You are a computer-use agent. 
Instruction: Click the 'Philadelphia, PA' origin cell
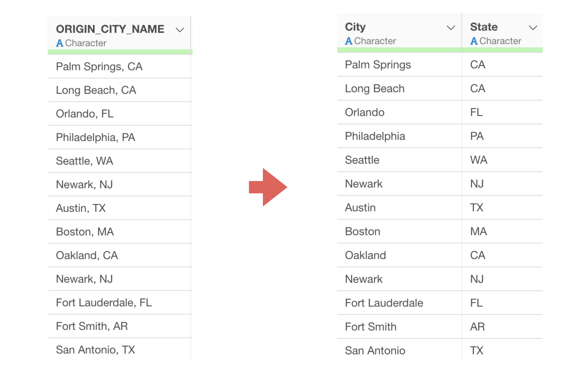pyautogui.click(x=95, y=137)
